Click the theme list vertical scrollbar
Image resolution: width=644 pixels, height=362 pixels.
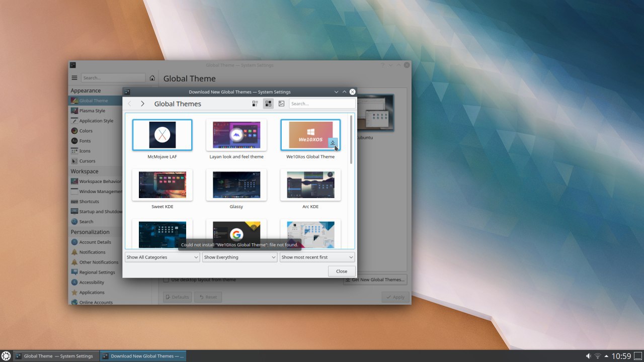(351, 140)
